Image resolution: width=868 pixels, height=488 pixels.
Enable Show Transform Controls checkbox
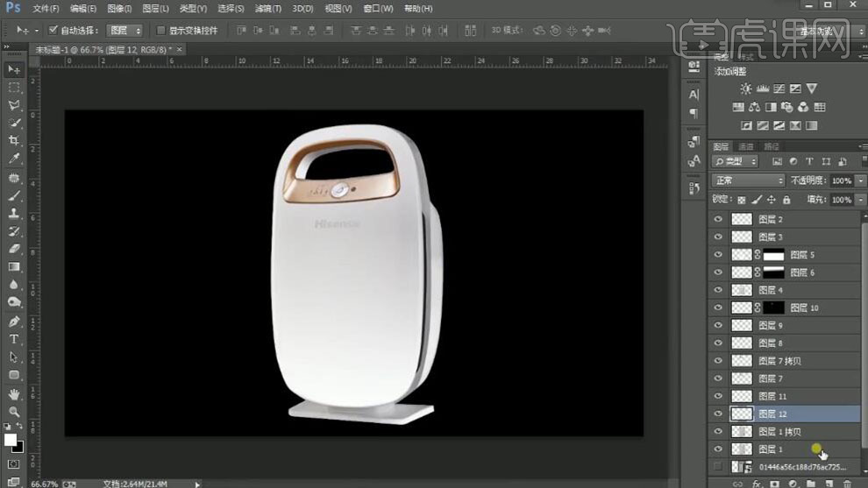click(x=160, y=30)
